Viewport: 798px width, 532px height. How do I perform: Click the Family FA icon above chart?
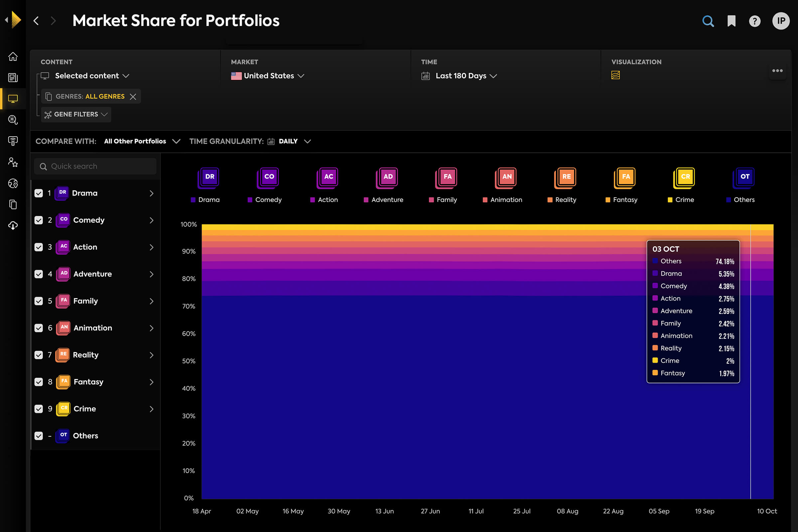point(446,178)
